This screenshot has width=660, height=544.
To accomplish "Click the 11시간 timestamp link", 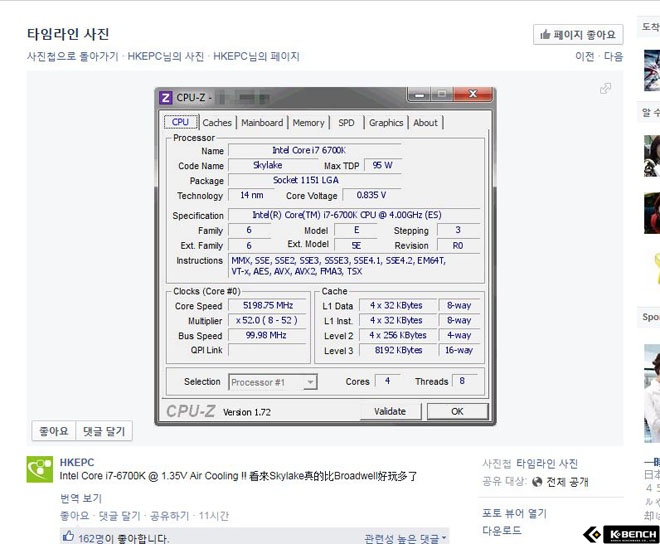I will [x=213, y=516].
